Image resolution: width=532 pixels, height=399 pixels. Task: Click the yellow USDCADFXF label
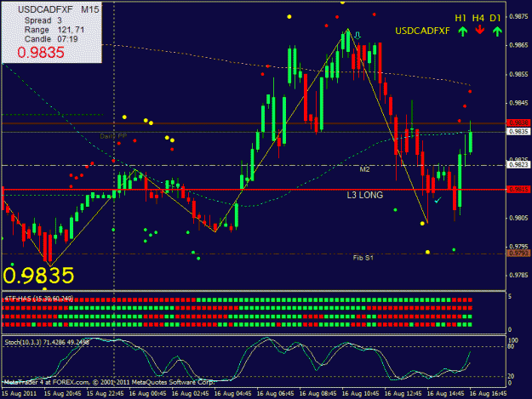(422, 31)
